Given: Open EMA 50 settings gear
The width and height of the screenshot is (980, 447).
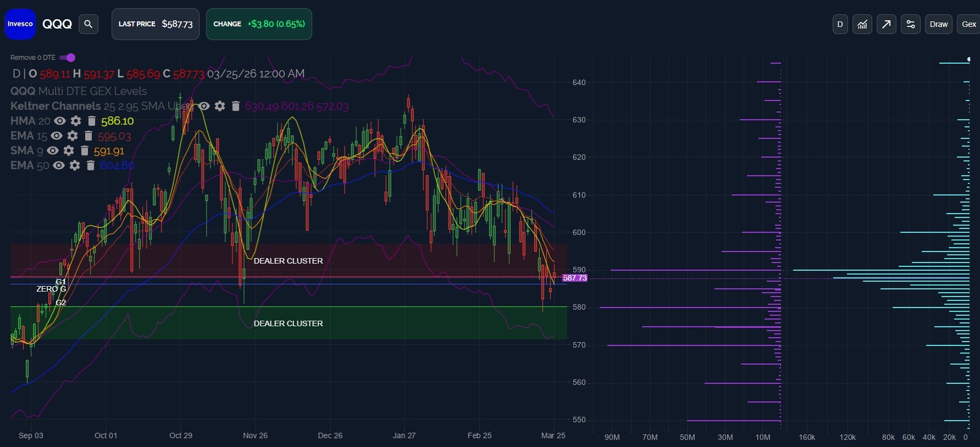Looking at the screenshot, I should pyautogui.click(x=75, y=165).
